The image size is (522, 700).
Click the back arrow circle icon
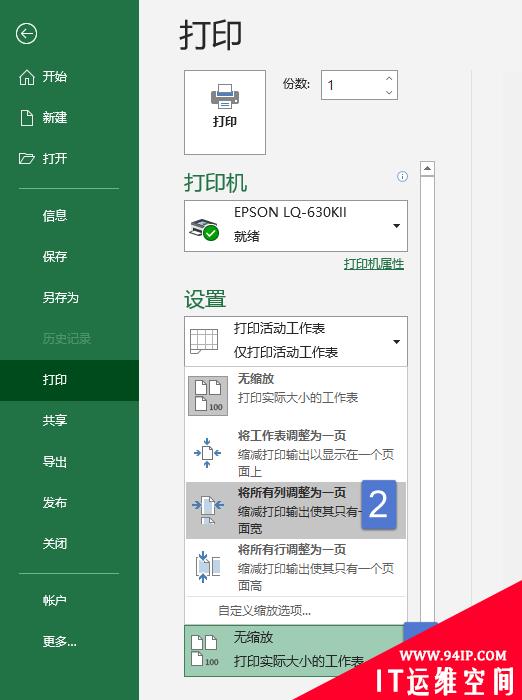pos(26,33)
